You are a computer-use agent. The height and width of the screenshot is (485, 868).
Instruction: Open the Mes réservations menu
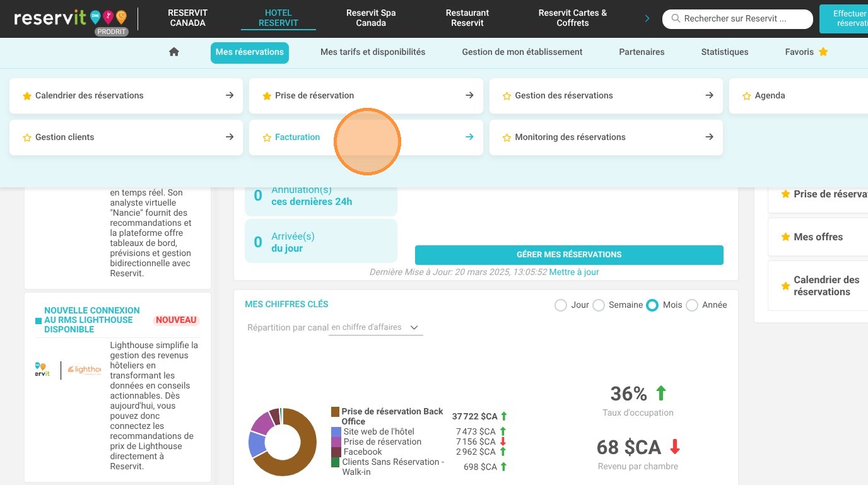point(250,52)
